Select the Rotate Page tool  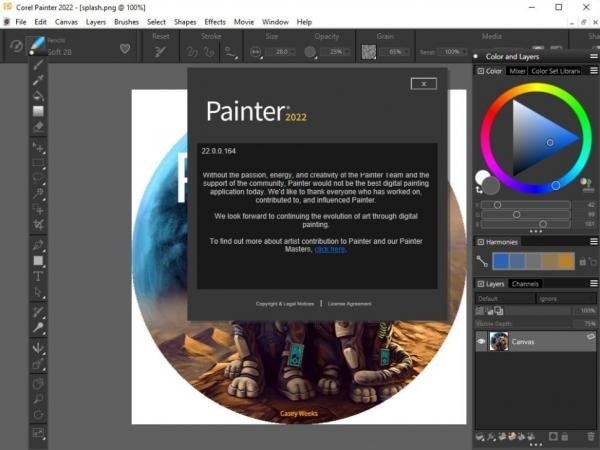click(38, 415)
